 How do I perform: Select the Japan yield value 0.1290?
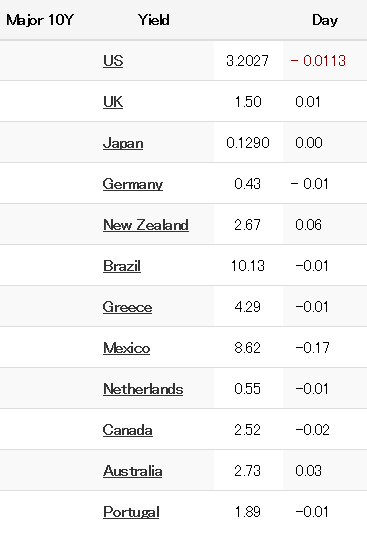[248, 143]
